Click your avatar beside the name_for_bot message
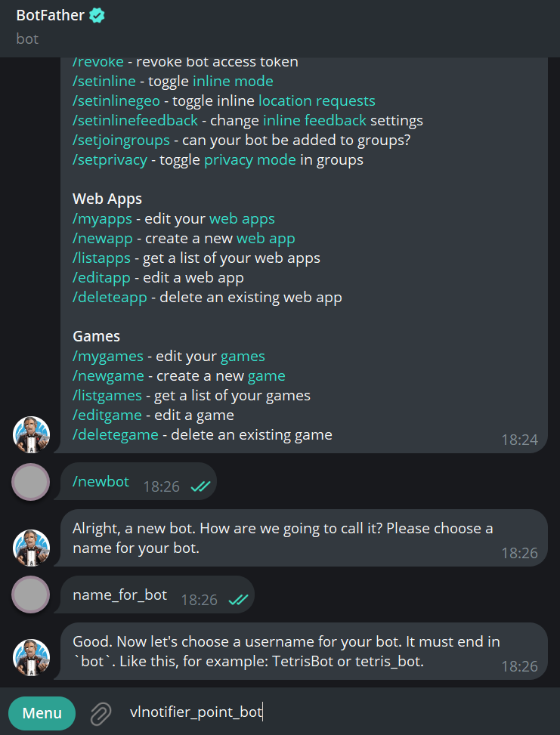The width and height of the screenshot is (560, 735). (x=31, y=594)
